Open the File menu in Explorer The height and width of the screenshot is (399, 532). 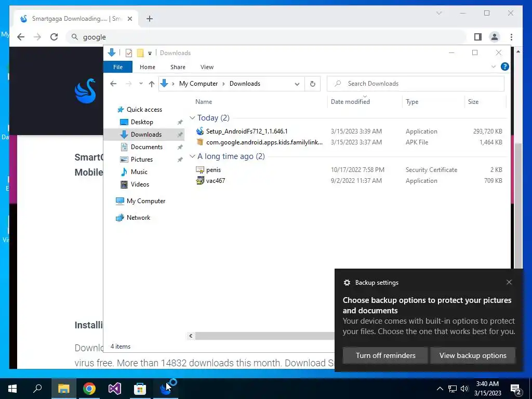click(118, 67)
